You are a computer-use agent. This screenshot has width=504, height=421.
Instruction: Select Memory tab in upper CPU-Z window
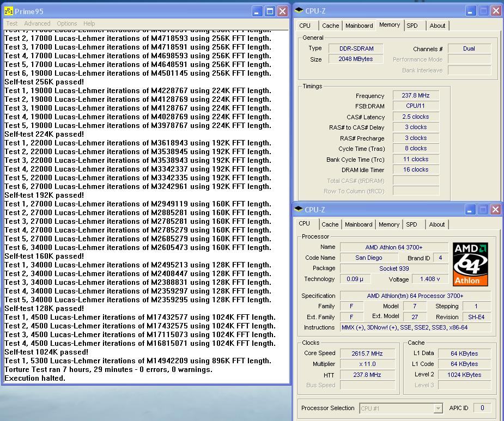pos(390,25)
